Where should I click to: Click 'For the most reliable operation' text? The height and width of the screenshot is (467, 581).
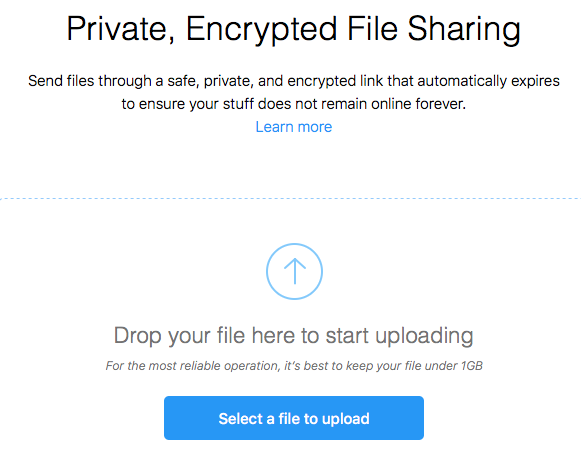[x=192, y=366]
